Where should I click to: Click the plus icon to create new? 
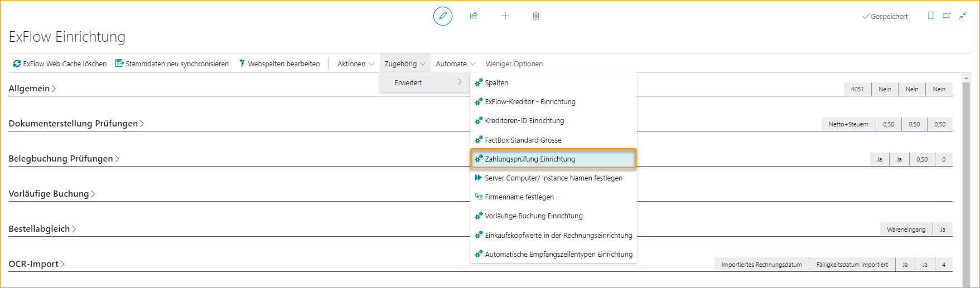[505, 16]
